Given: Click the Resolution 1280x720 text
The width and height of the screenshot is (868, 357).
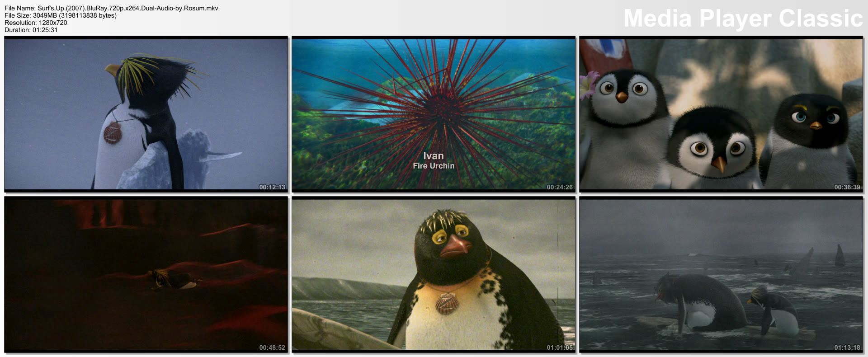Looking at the screenshot, I should pos(36,23).
